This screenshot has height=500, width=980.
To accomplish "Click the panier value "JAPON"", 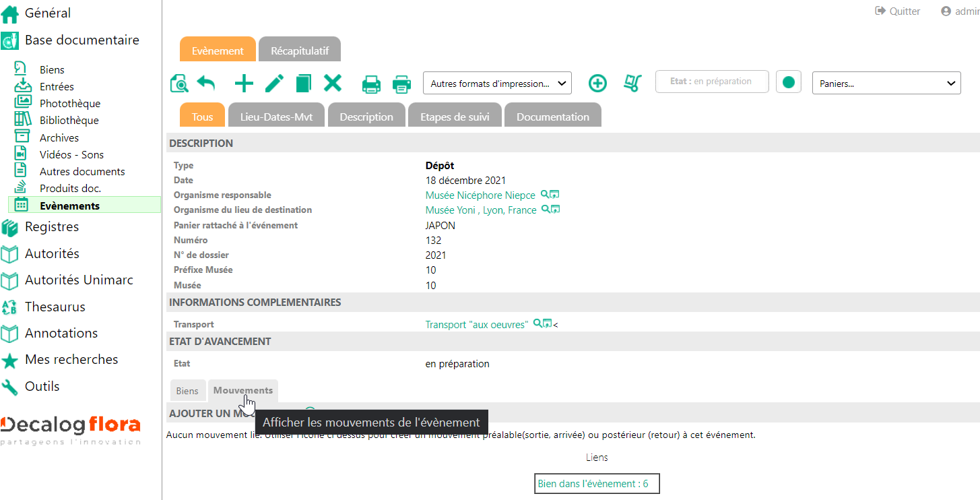I will click(440, 226).
